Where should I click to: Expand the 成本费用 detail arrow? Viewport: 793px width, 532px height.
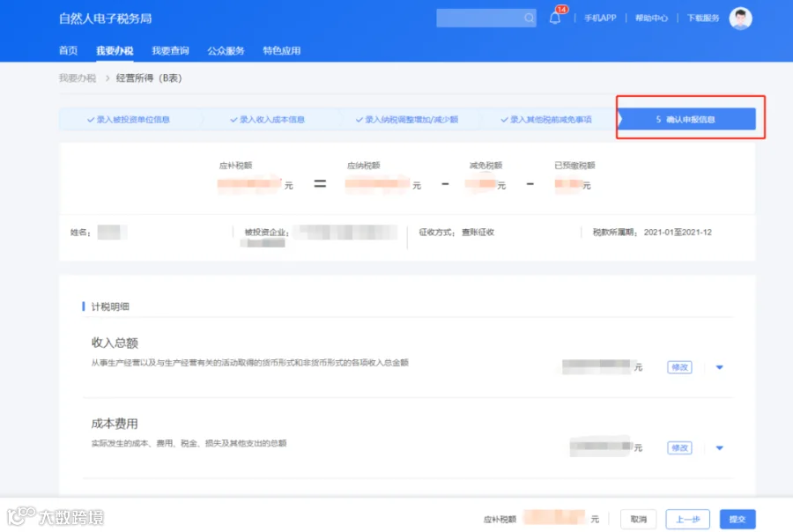pyautogui.click(x=720, y=447)
